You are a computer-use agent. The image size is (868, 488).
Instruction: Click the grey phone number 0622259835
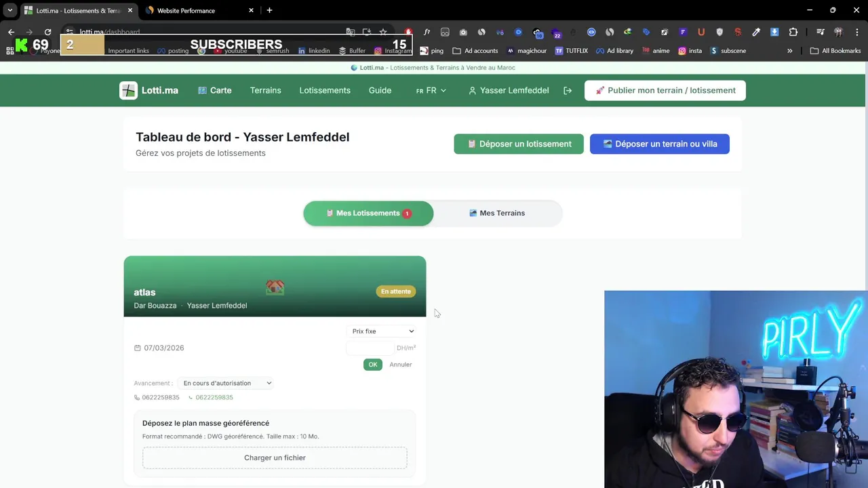pos(161,398)
